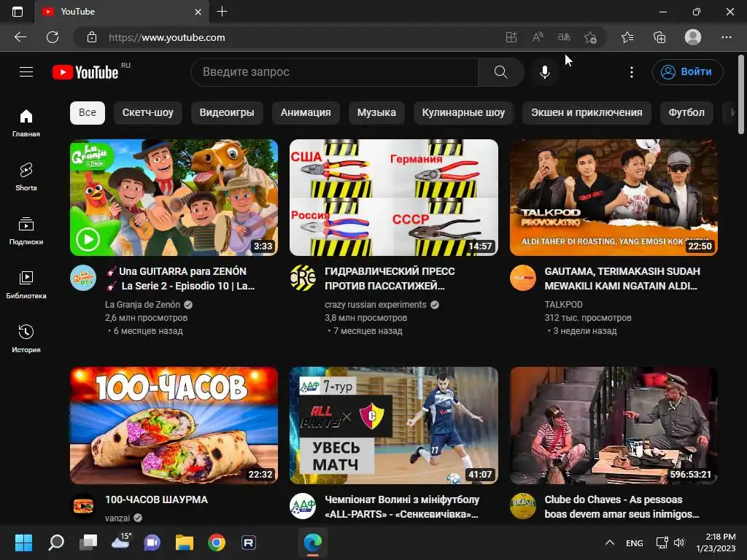Launch Google Chrome from taskbar
Screen dimensions: 747x560
(x=217, y=542)
